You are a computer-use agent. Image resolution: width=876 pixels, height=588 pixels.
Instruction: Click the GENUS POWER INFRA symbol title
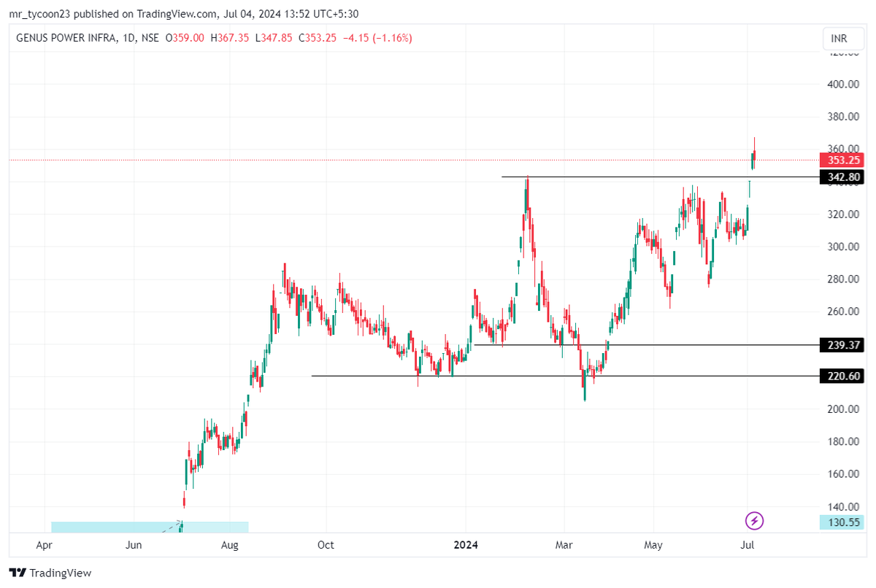coord(66,38)
